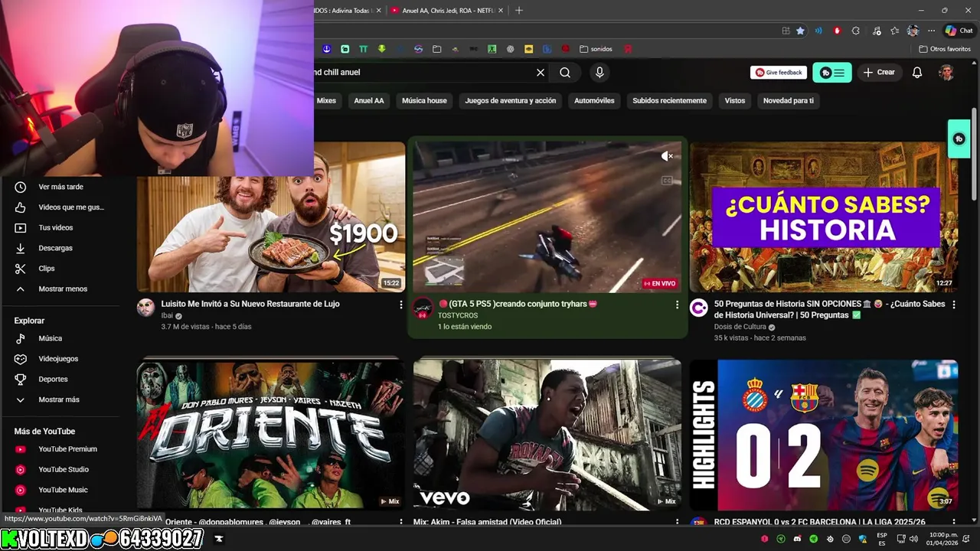The height and width of the screenshot is (551, 980).
Task: Open 'Otros favoritos' bookmarks folder
Action: [945, 49]
